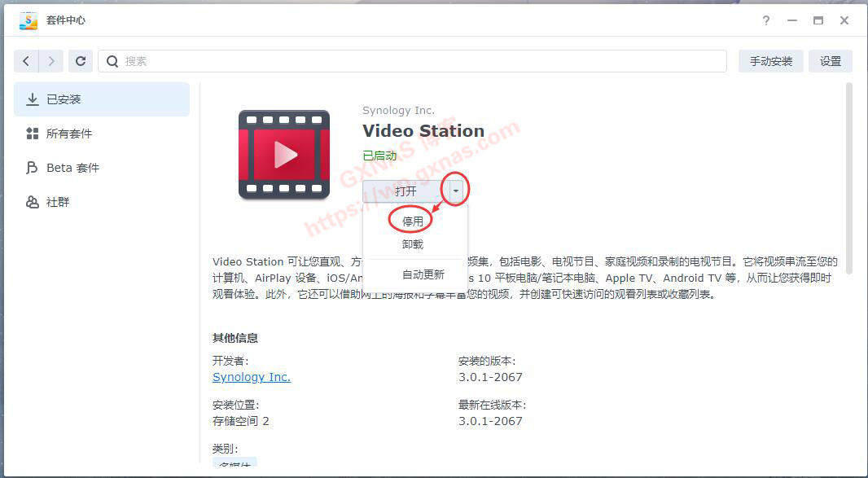
Task: Click the Package Center title bar icon
Action: (27, 20)
